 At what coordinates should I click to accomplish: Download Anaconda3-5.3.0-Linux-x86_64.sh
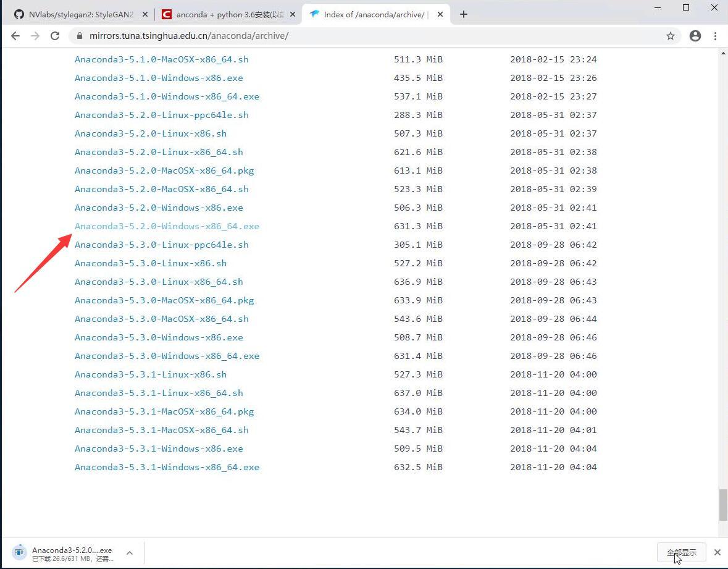(x=159, y=282)
